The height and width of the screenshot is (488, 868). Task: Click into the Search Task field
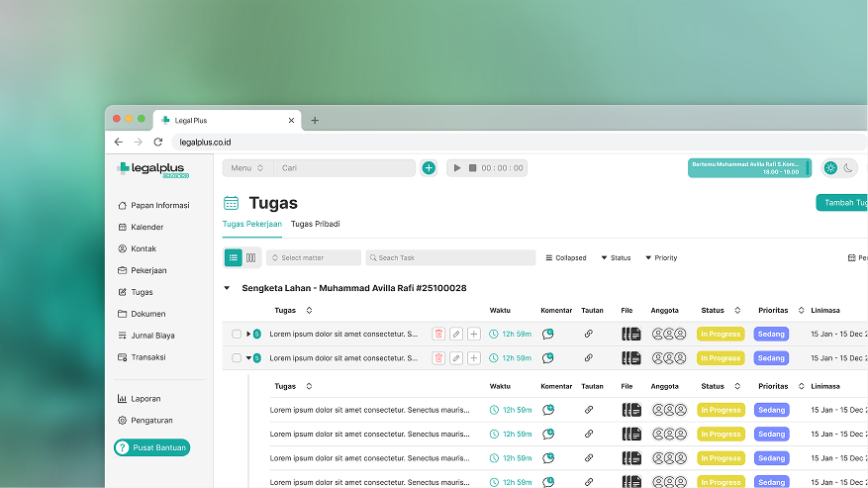(x=450, y=257)
